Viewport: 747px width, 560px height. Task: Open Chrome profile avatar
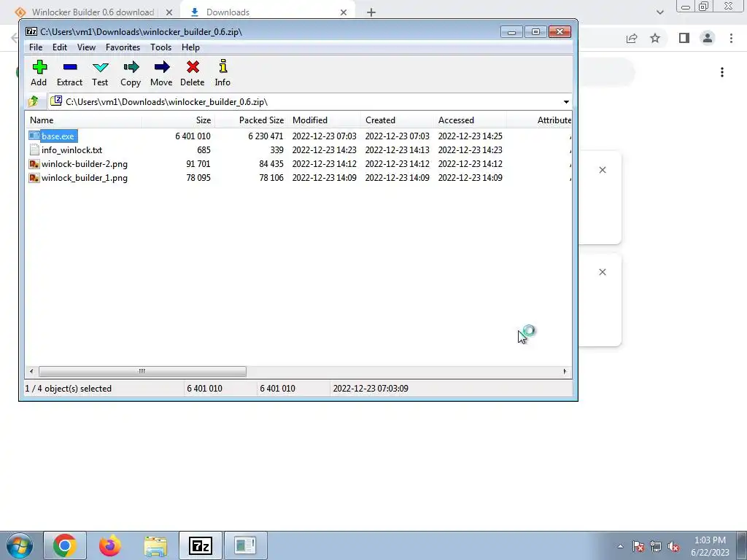pyautogui.click(x=708, y=38)
